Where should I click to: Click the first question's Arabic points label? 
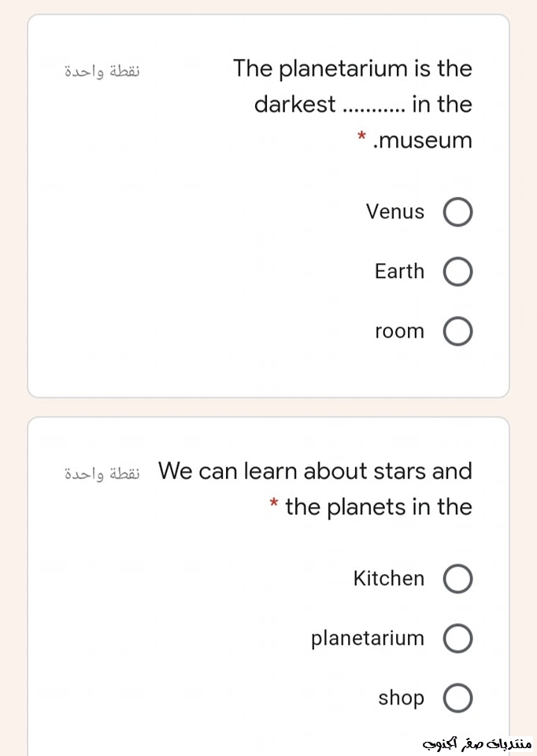101,69
